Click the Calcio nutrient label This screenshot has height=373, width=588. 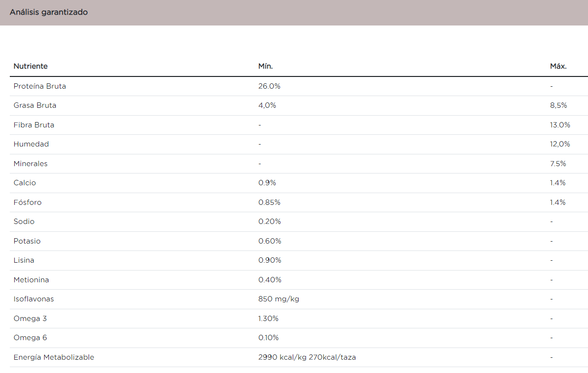tap(25, 183)
